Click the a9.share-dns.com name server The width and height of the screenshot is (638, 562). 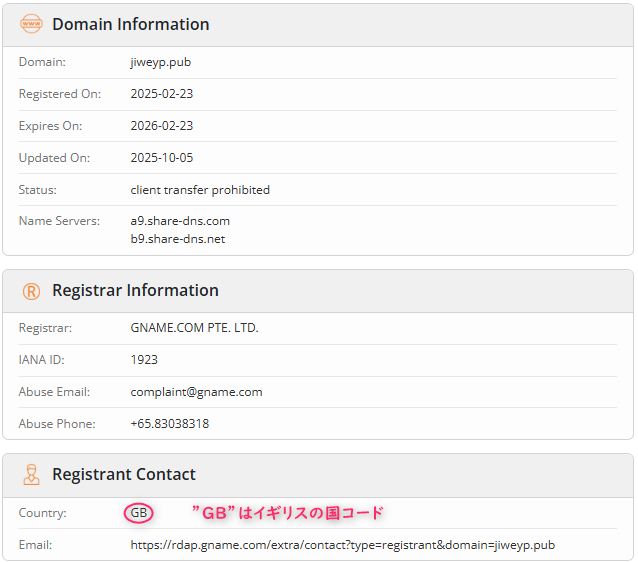coord(180,221)
